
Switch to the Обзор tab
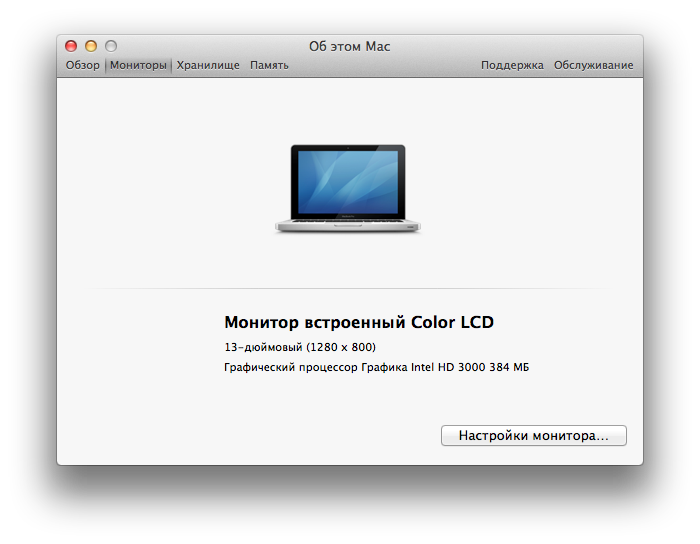83,65
